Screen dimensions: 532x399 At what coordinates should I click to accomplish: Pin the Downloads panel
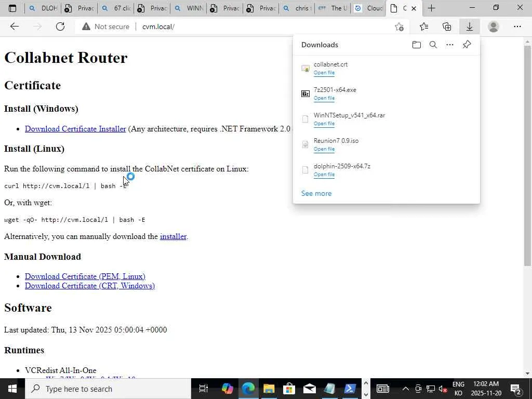[467, 45]
